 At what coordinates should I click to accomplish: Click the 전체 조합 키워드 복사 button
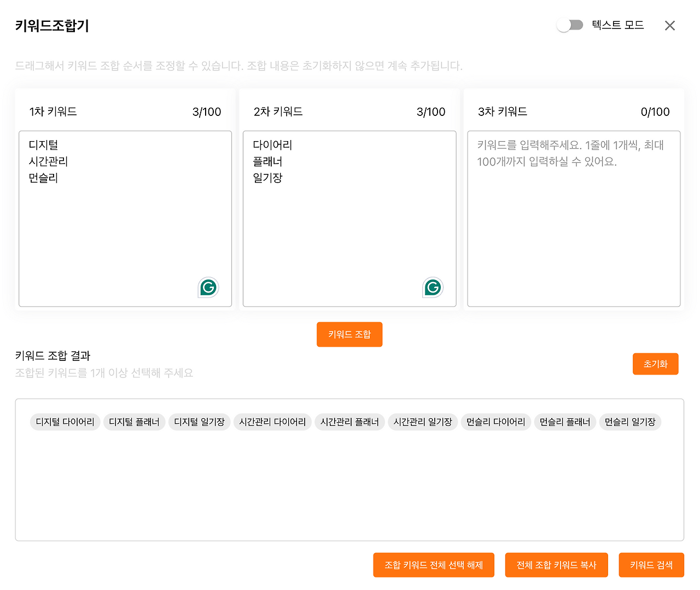(556, 565)
